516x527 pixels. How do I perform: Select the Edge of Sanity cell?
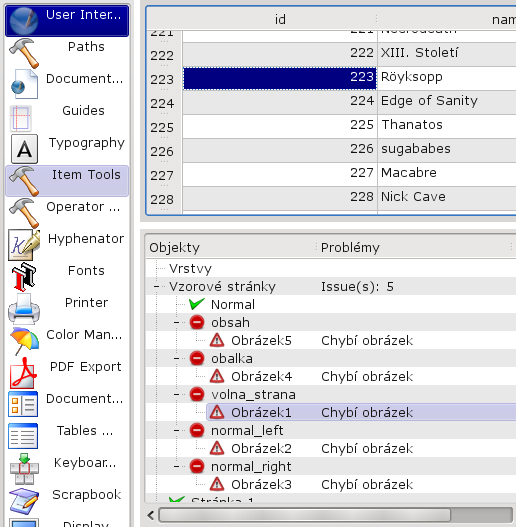(447, 103)
